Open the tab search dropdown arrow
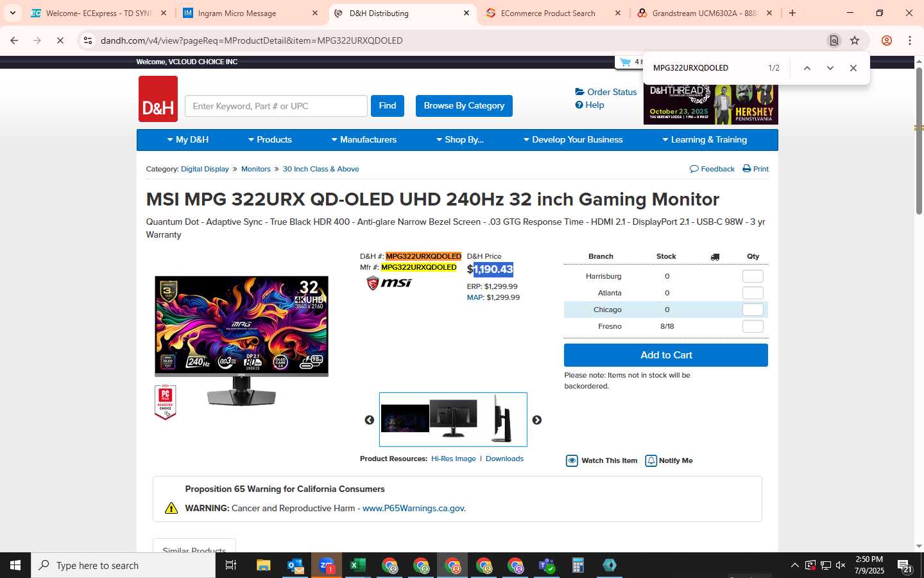924x578 pixels. click(13, 13)
